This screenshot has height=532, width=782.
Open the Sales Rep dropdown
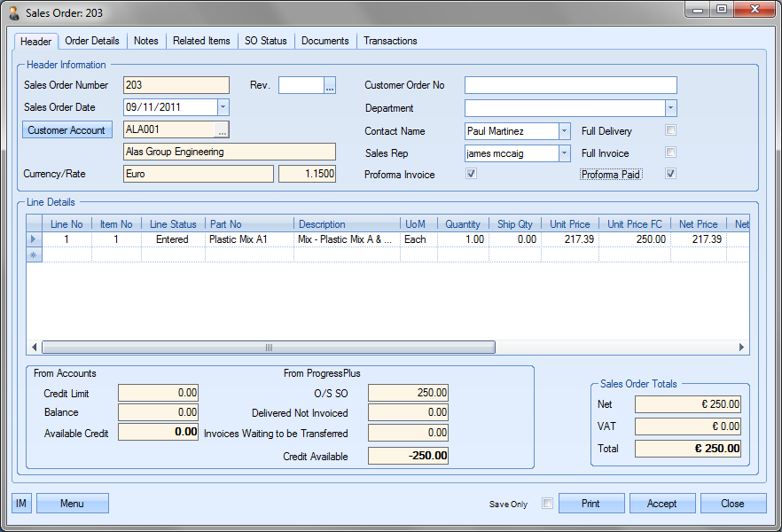click(x=565, y=153)
